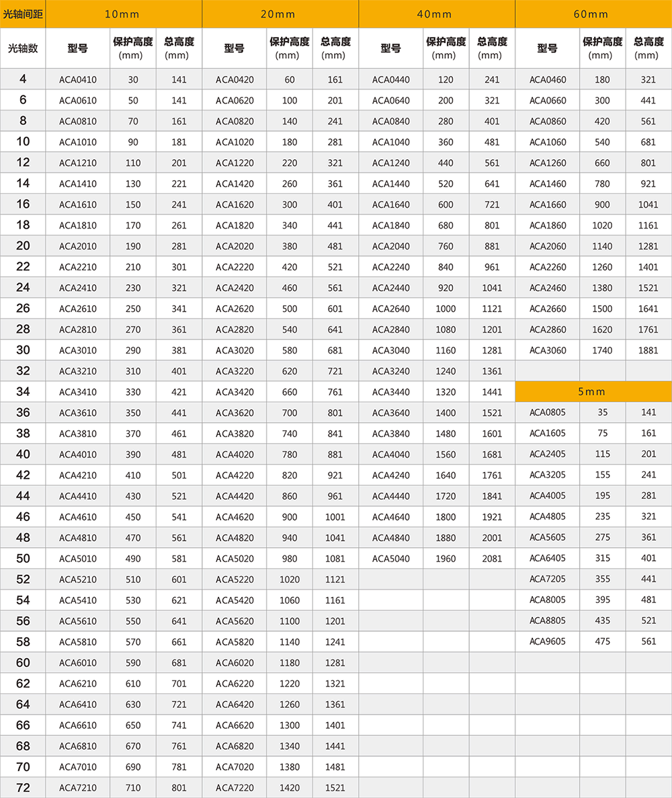
Task: Select the 20mm spacing header cell
Action: pyautogui.click(x=280, y=14)
